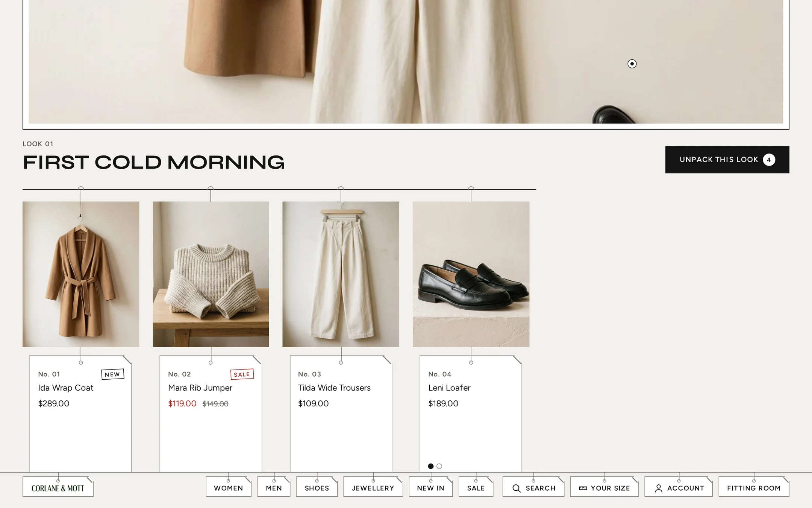This screenshot has height=508, width=812.
Task: Open Leni Loafer product link
Action: [449, 388]
